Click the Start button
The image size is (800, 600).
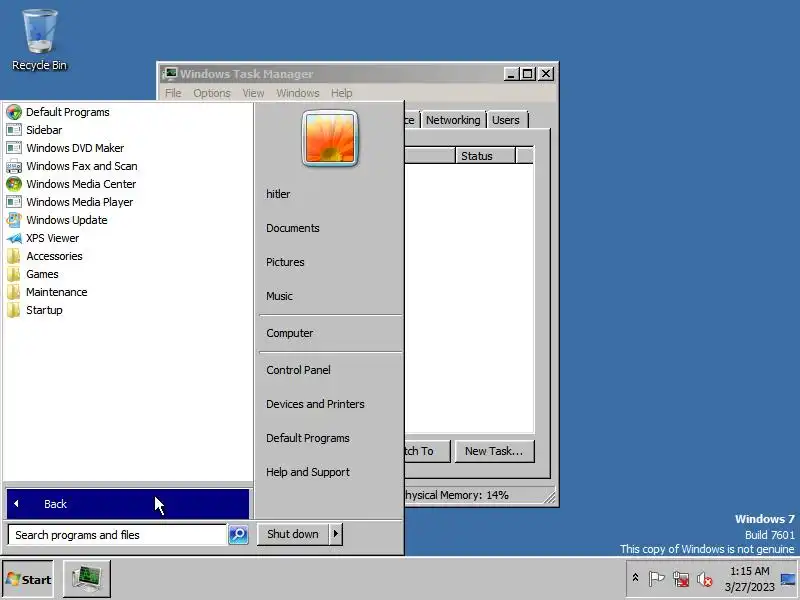pyautogui.click(x=28, y=579)
